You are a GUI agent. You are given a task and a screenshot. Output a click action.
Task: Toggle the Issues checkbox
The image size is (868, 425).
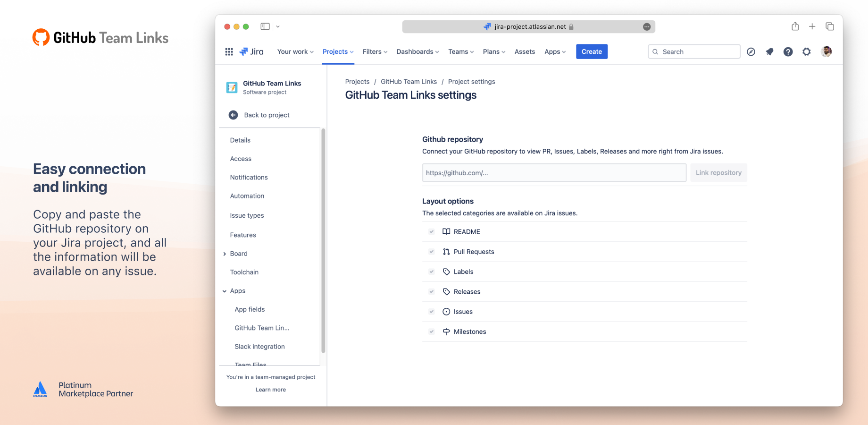[431, 312]
